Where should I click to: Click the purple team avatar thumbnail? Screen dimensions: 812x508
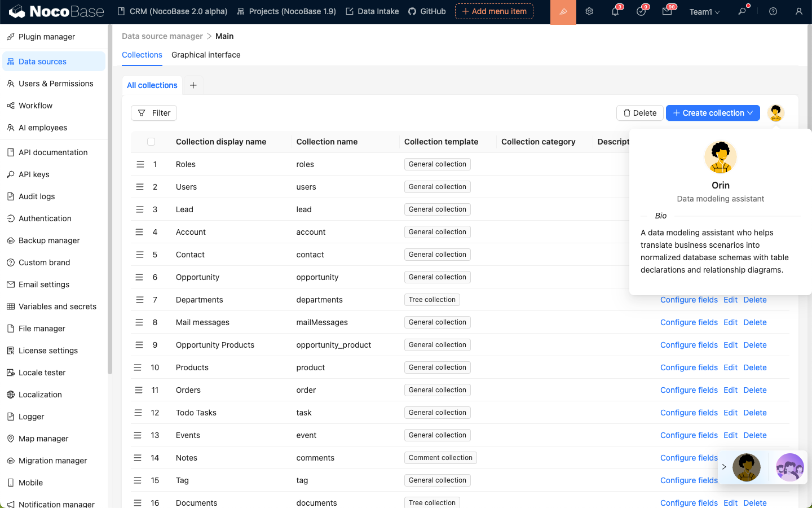[x=789, y=467]
